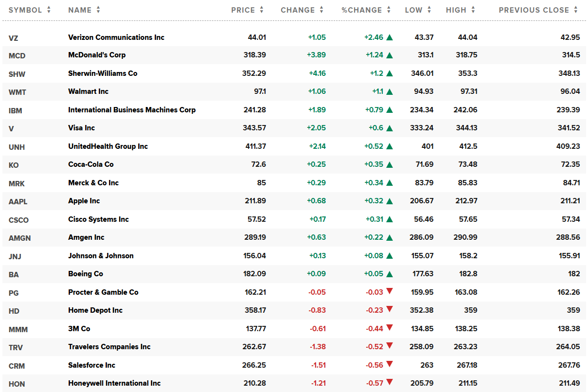Click the Visa Inc company name
This screenshot has width=587, height=392.
coord(81,128)
